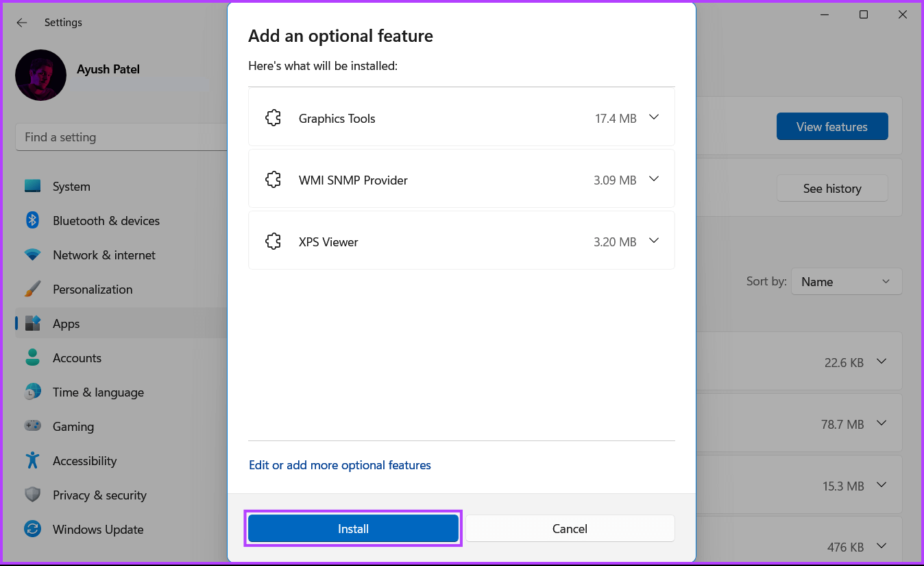Viewport: 924px width, 566px height.
Task: Click the 3.09 MB size value
Action: (x=615, y=180)
